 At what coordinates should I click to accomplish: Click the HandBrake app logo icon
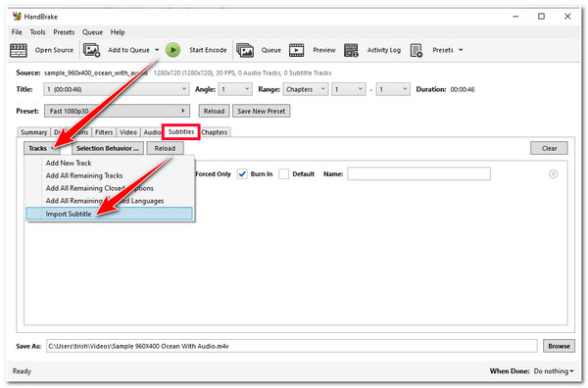tap(17, 17)
